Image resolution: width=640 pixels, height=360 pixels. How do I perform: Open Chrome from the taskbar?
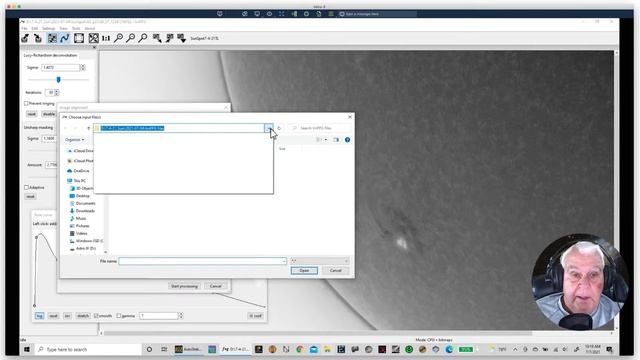[x=300, y=349]
